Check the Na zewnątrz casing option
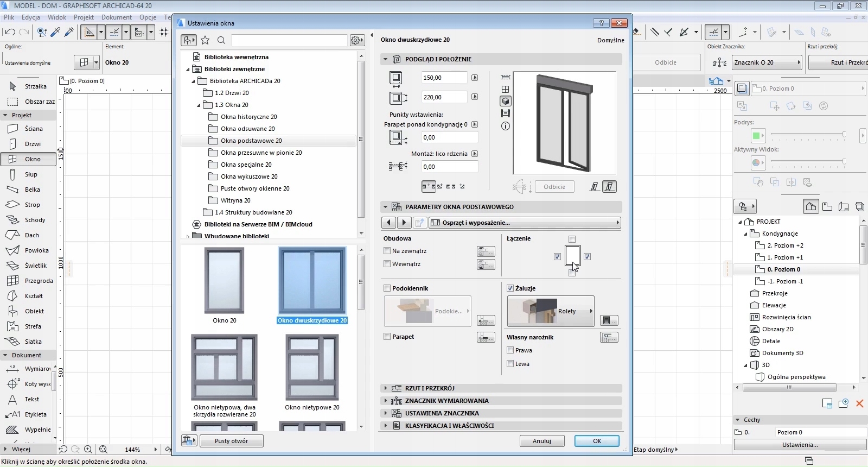 [x=387, y=251]
